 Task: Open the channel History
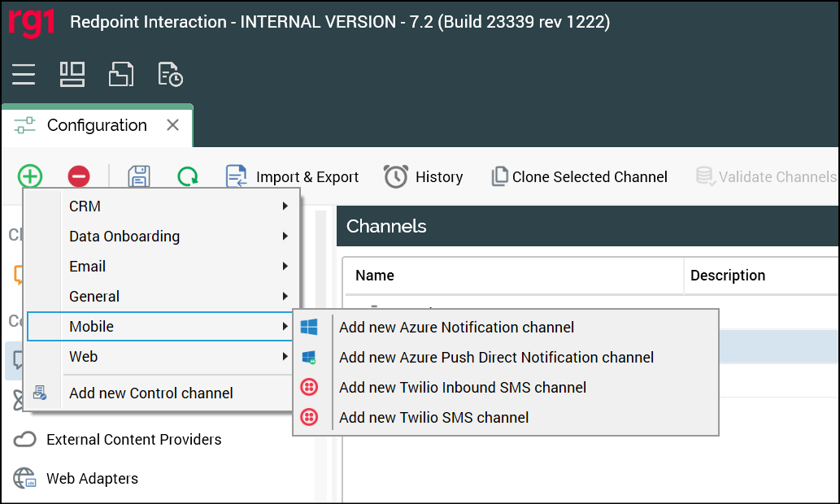point(424,176)
